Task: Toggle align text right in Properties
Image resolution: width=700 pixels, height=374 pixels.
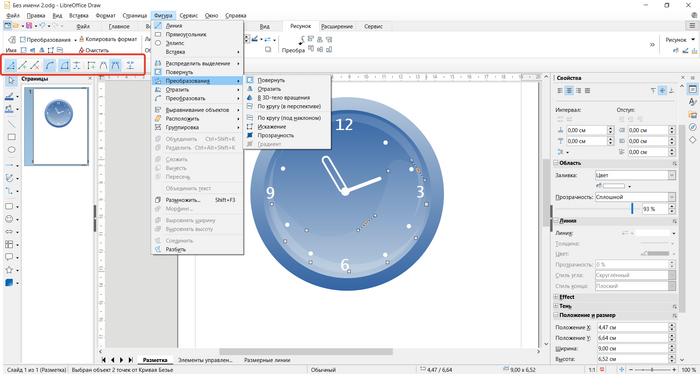Action: [x=578, y=91]
